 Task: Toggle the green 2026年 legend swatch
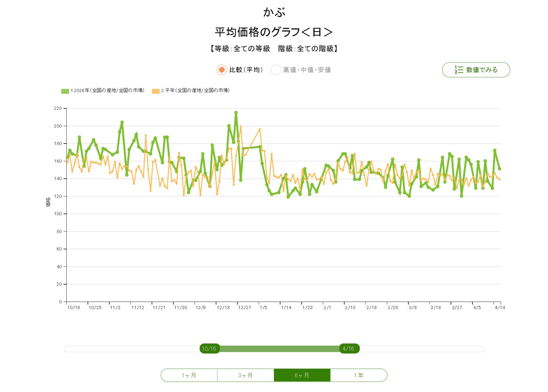(x=65, y=91)
